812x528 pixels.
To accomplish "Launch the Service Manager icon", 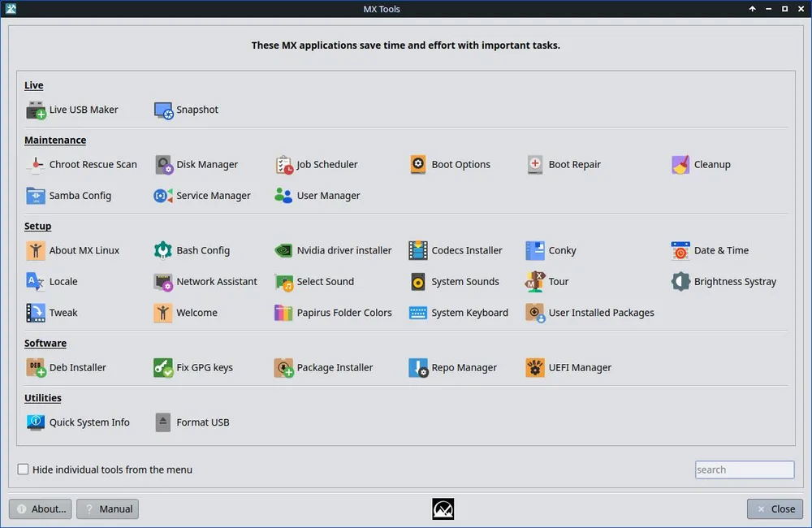I will coord(163,196).
